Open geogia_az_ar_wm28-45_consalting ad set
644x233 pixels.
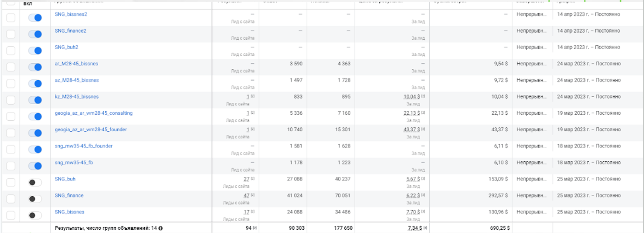tap(94, 113)
